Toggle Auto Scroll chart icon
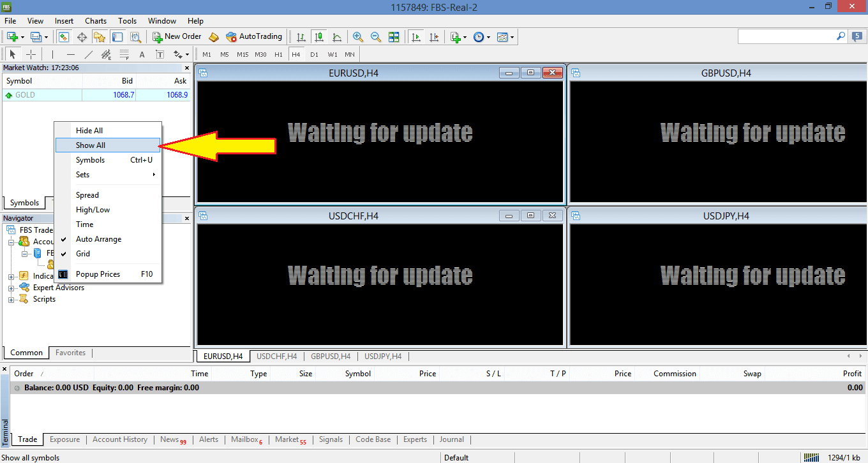 click(416, 37)
